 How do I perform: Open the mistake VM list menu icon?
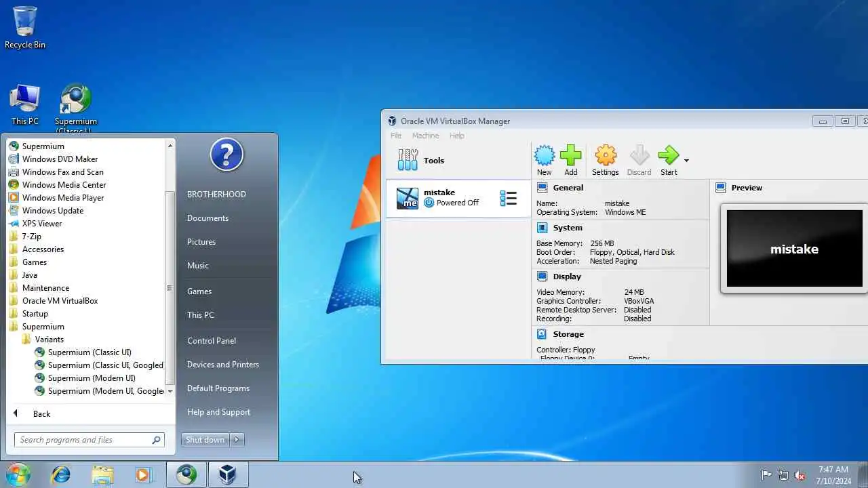click(x=509, y=198)
